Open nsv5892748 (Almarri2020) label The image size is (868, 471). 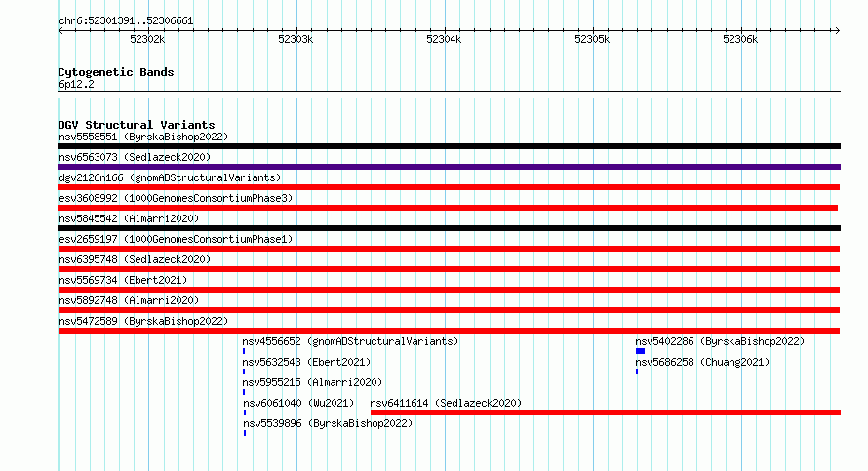[129, 300]
